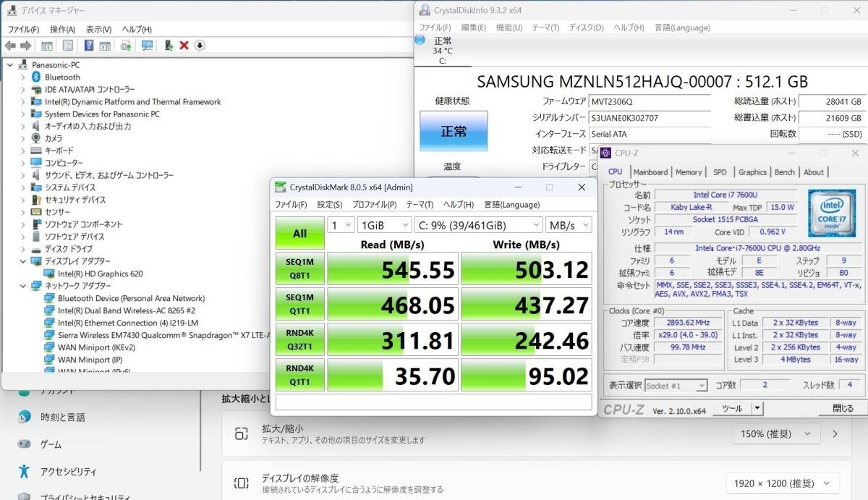Click the シリアルナンバー field S3UANE0K302707
This screenshot has height=500, width=868.
[x=650, y=118]
